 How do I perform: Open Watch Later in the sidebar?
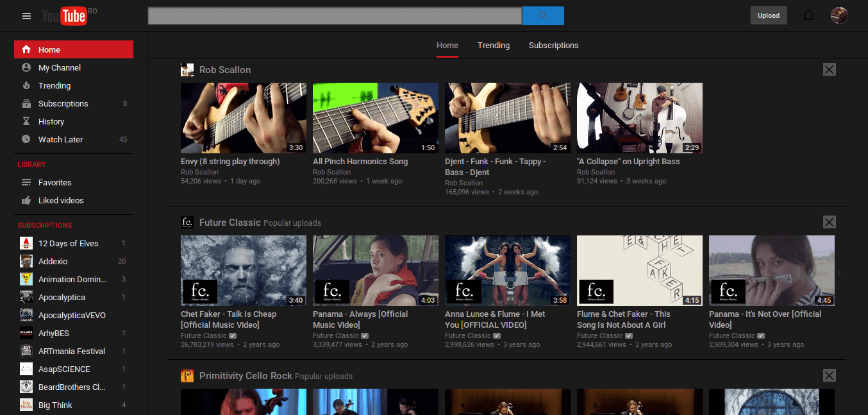60,139
